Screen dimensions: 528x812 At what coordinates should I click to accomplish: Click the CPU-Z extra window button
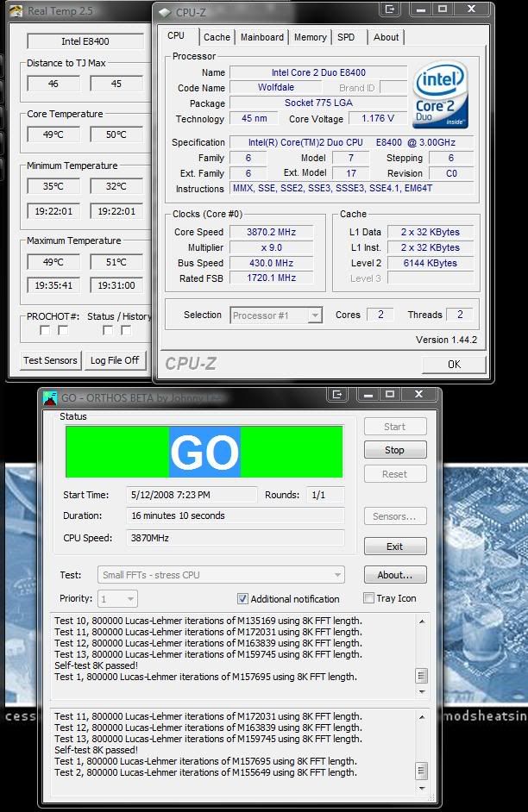click(x=390, y=9)
